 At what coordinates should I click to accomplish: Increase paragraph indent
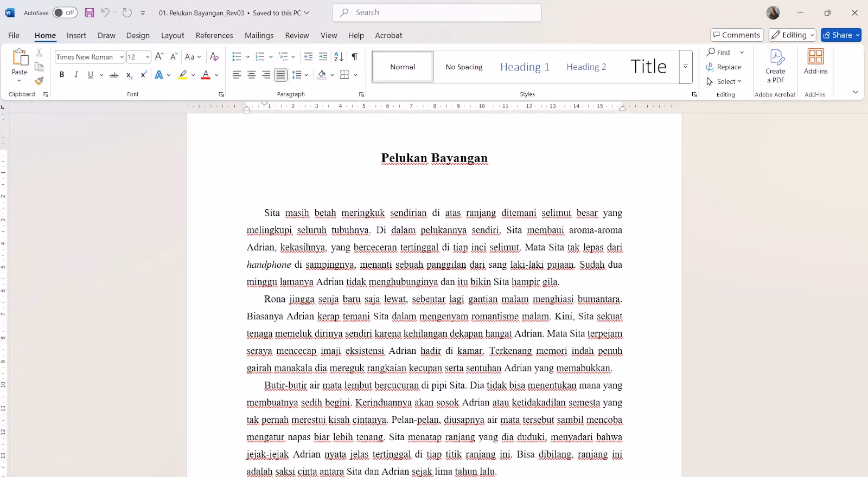pyautogui.click(x=323, y=57)
